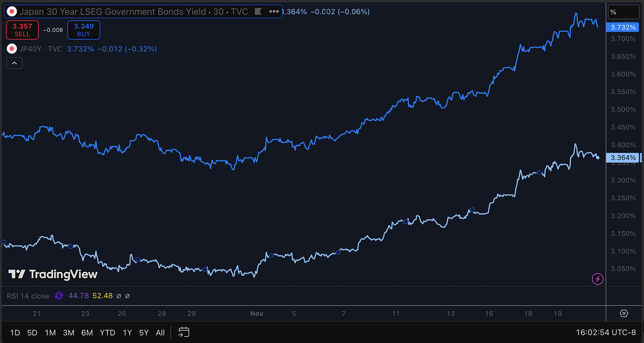Open the go-to-date calendar icon
Screen dimensions: 644x343
(x=184, y=332)
